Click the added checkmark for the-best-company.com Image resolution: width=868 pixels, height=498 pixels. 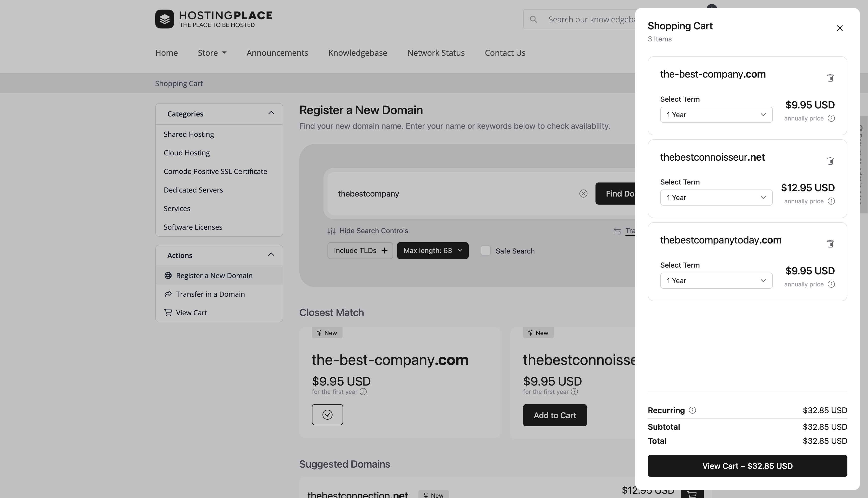click(x=327, y=415)
